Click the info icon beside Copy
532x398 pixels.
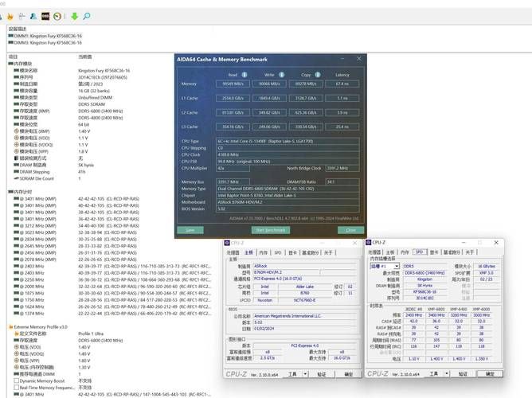[x=318, y=75]
